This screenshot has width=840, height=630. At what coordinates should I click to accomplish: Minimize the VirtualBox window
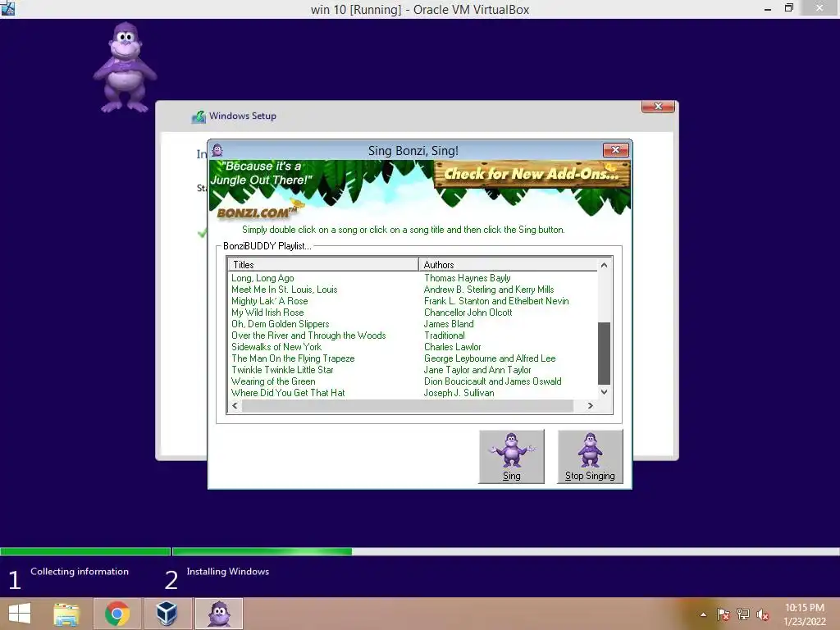[768, 8]
